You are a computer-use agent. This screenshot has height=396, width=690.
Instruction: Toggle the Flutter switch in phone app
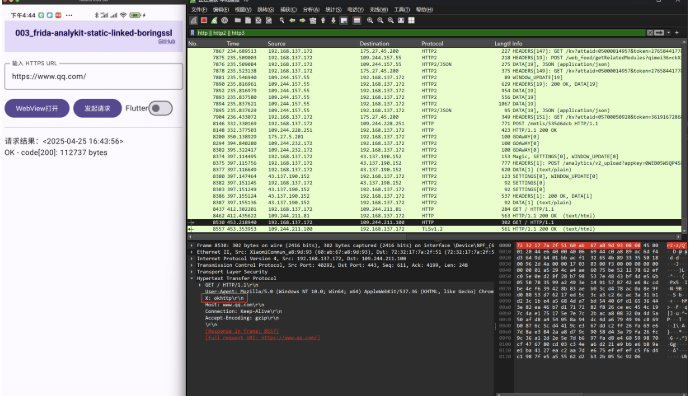click(x=161, y=108)
